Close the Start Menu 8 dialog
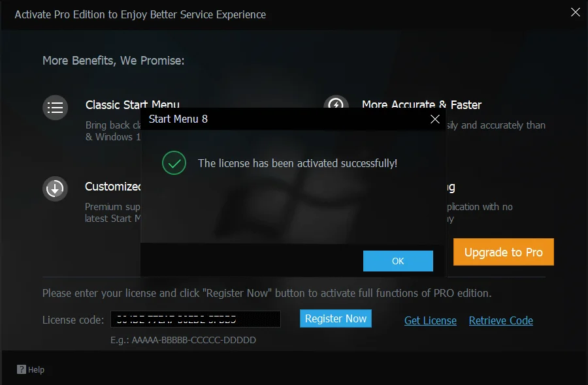 click(x=435, y=119)
